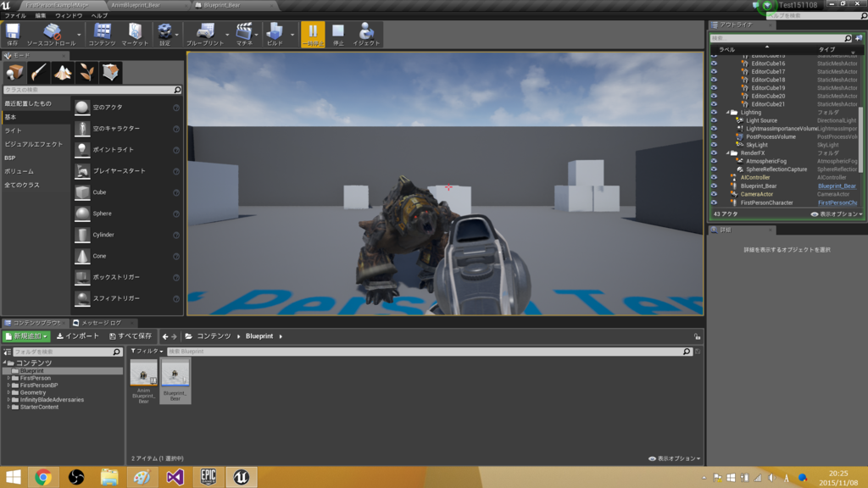Open the Marketplace (マーケット) icon
Image resolution: width=868 pixels, height=488 pixels.
coord(135,34)
